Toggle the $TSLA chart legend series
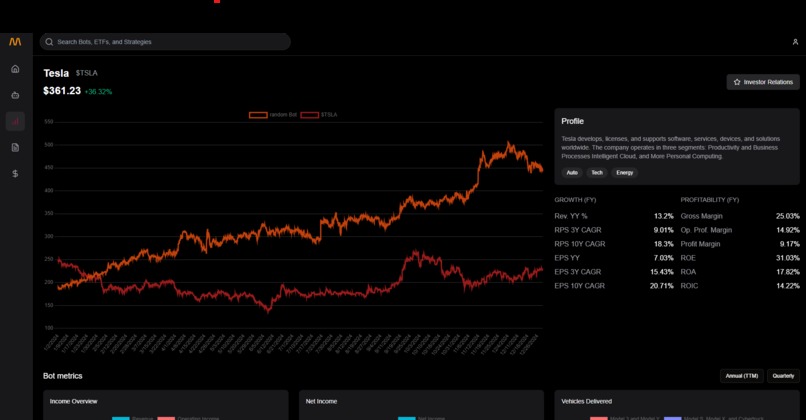 319,115
